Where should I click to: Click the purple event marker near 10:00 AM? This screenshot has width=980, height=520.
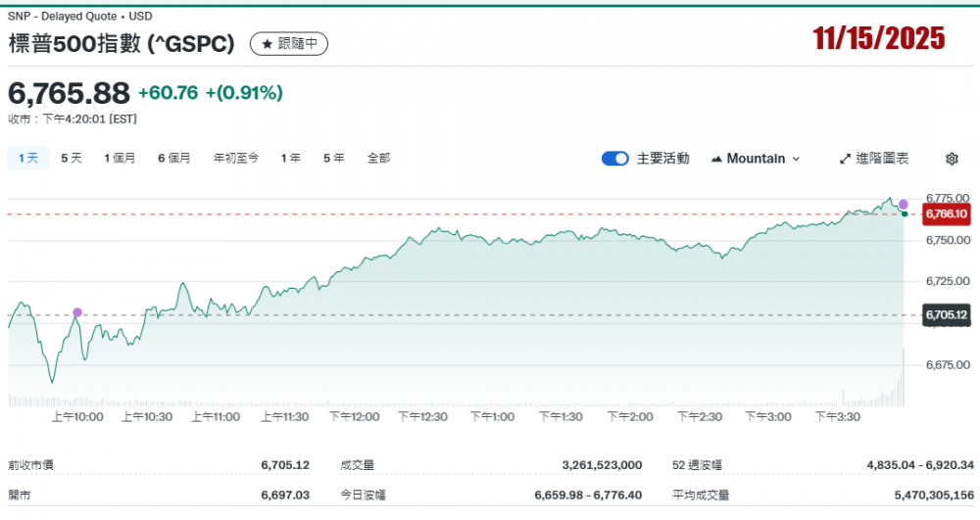[x=77, y=312]
